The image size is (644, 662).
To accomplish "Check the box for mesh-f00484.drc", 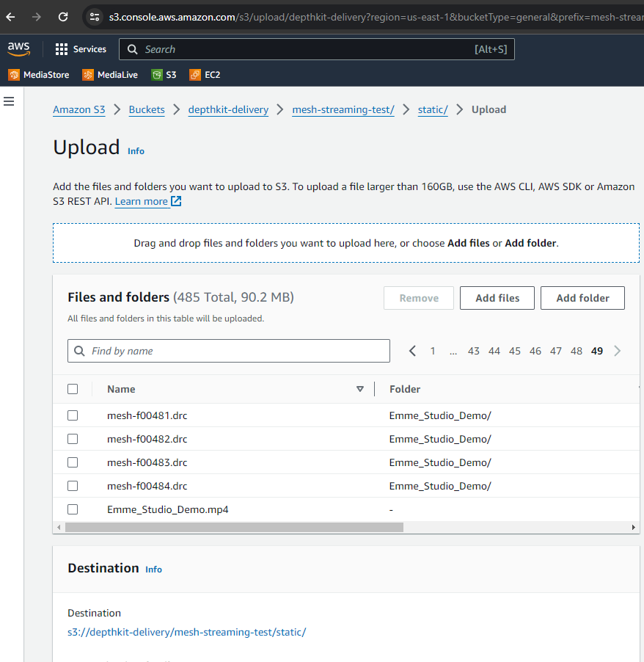I will coord(73,486).
